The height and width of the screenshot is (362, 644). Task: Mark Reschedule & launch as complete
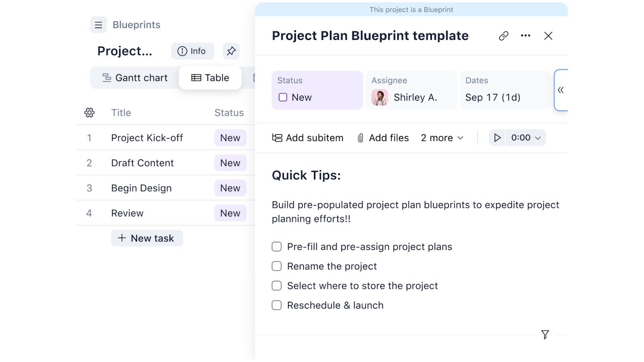(277, 305)
